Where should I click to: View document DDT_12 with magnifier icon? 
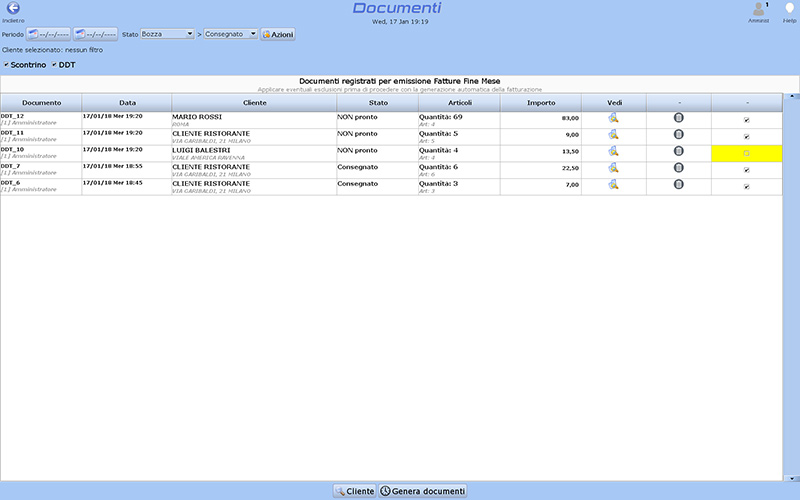pos(613,118)
